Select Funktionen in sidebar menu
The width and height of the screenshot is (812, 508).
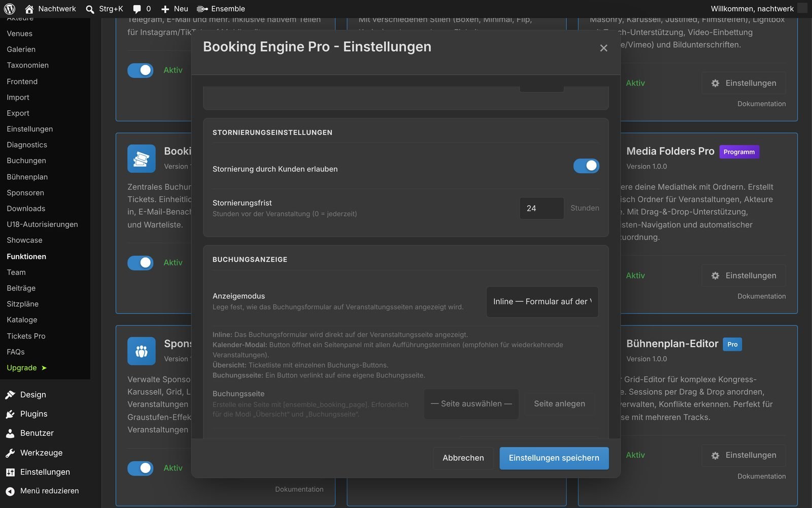[26, 257]
